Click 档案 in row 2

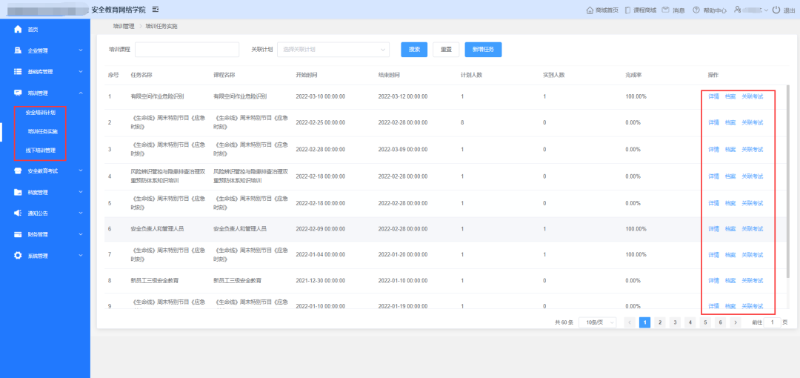(731, 122)
